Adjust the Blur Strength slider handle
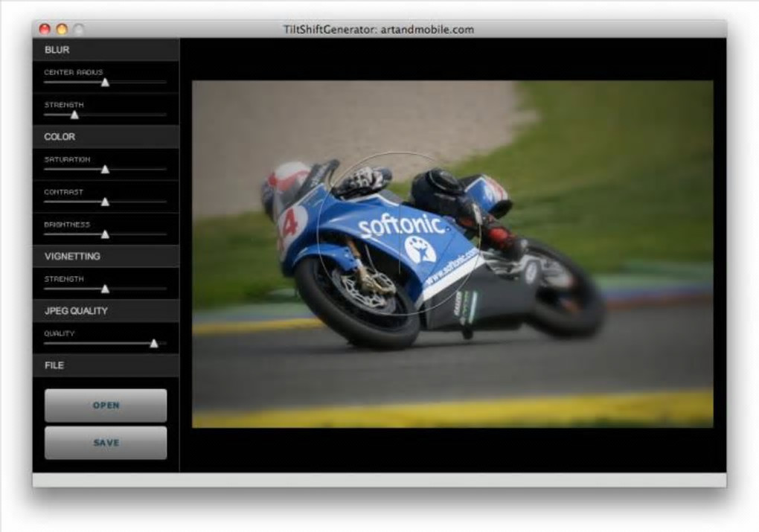Viewport: 759px width, 532px height. [x=74, y=115]
